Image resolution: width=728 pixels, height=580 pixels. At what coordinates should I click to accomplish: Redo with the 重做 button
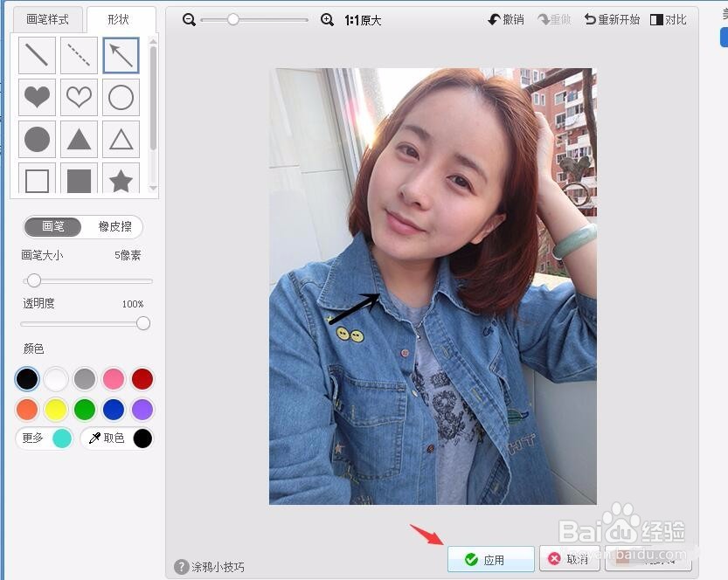click(x=554, y=20)
